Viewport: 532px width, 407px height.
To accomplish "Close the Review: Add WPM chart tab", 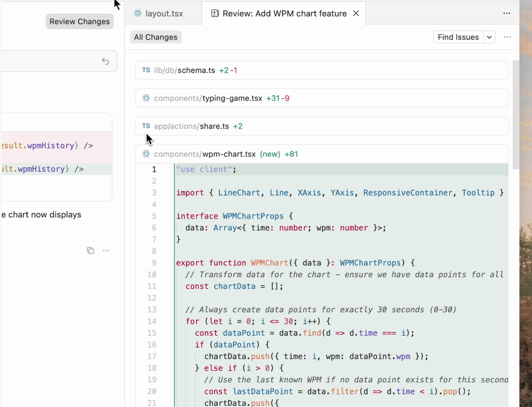I will click(x=356, y=13).
